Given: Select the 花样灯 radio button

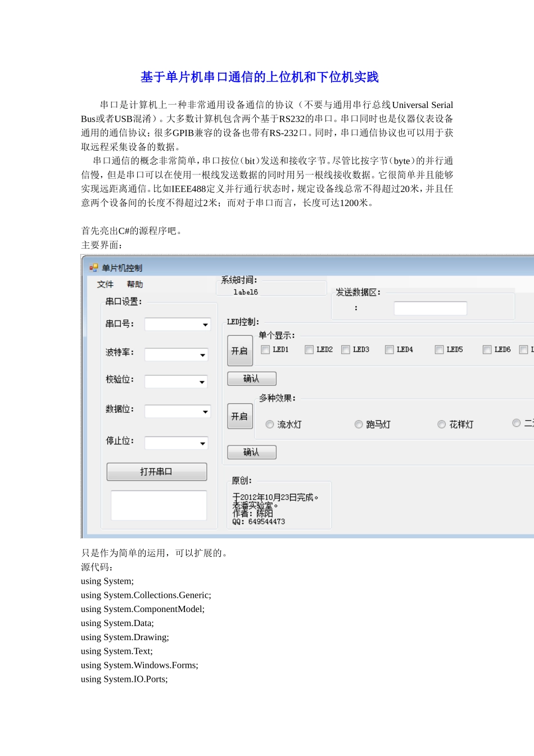Looking at the screenshot, I should click(x=442, y=425).
